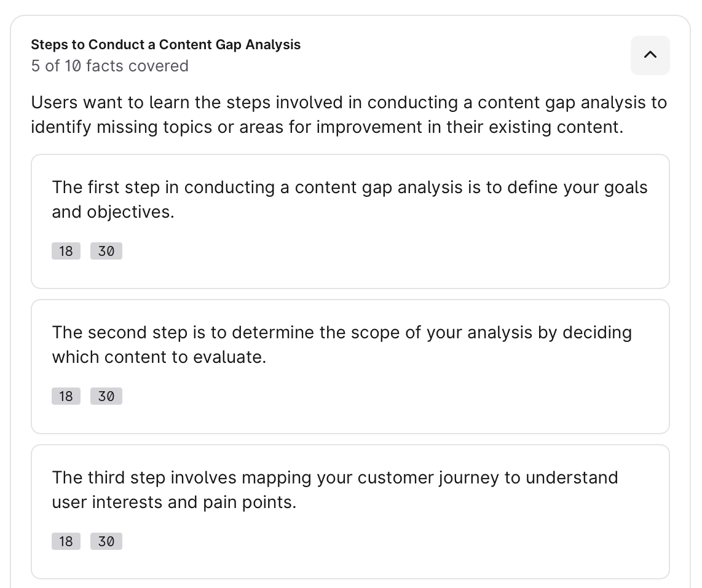The height and width of the screenshot is (588, 702).
Task: Collapse the Content Gap Analysis section chevron
Action: click(650, 55)
